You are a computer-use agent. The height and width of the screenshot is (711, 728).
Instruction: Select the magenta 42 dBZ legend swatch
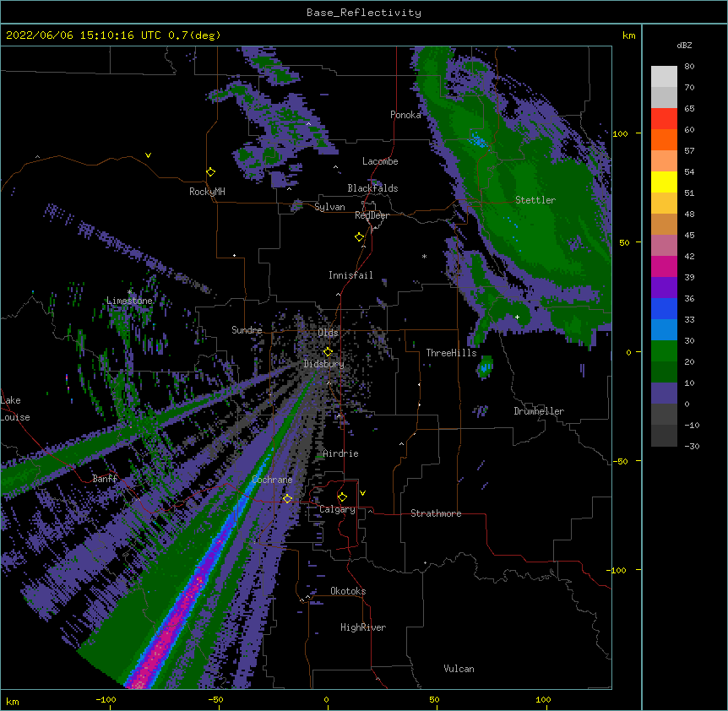[664, 266]
